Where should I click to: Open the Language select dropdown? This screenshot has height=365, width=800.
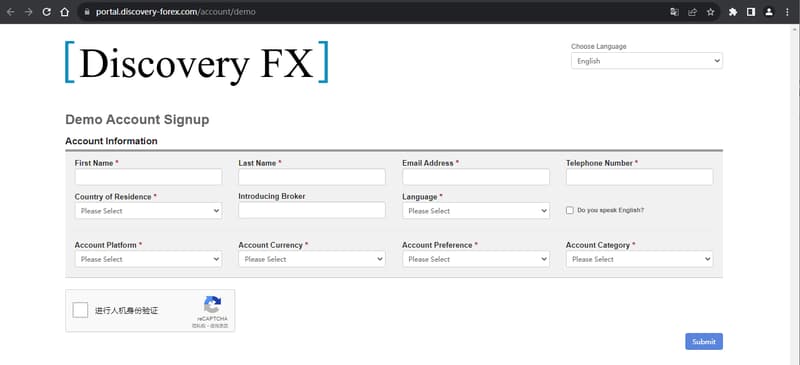coord(476,211)
